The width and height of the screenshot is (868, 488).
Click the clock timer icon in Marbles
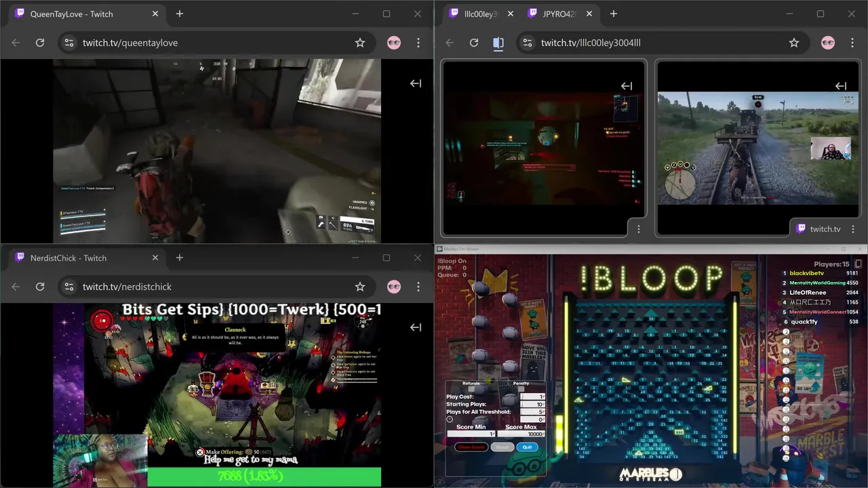coord(450,419)
